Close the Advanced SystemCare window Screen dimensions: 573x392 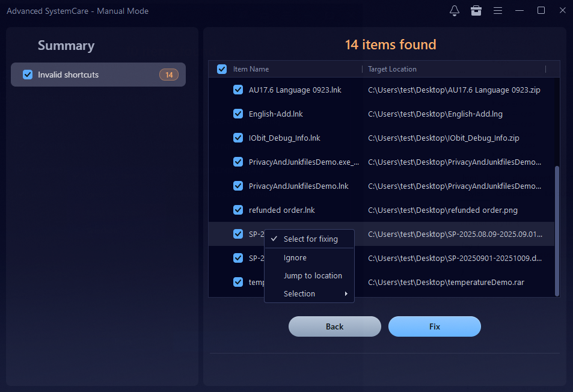[562, 11]
